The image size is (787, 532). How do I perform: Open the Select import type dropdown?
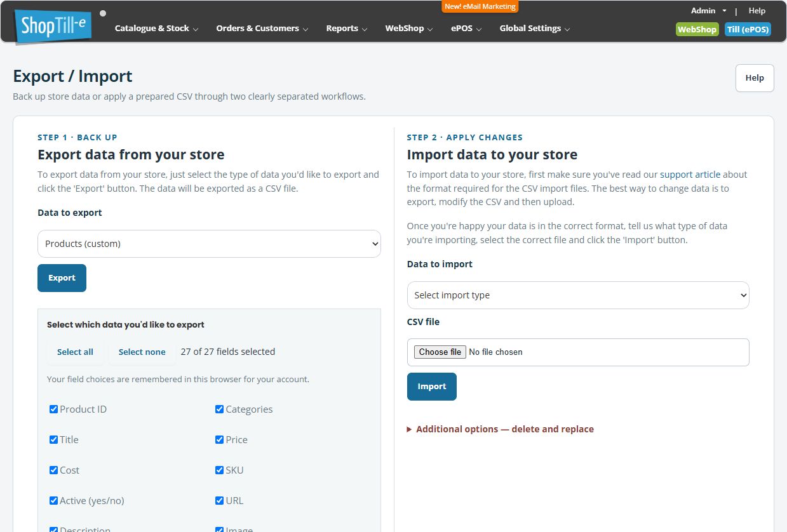click(578, 295)
